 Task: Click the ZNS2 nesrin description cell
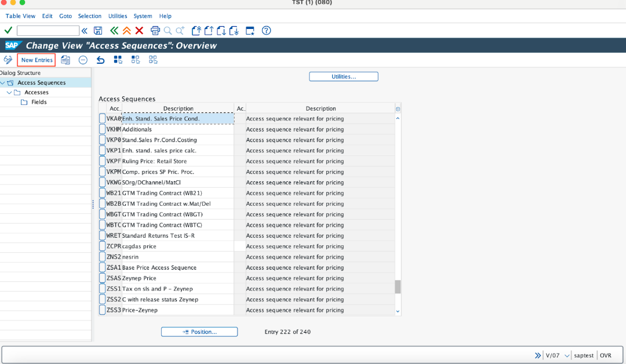tap(178, 257)
